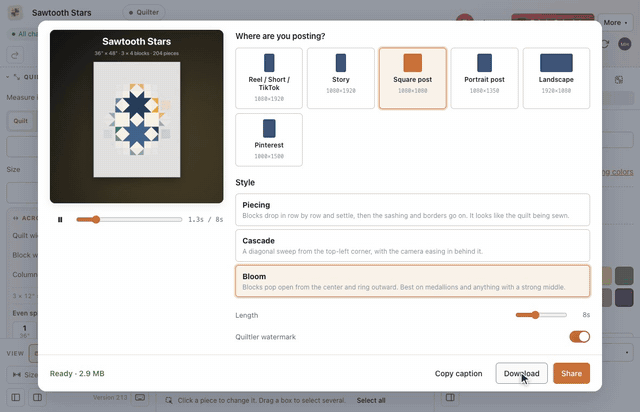Click the Size view button at bottom left

(24, 374)
